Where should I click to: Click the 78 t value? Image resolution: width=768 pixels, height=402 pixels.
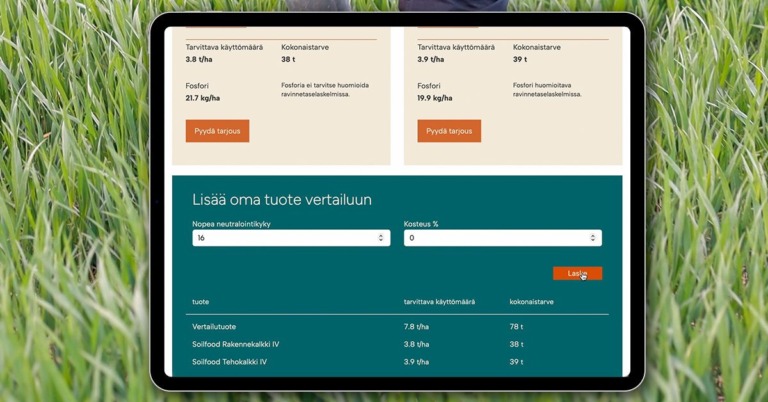[516, 327]
